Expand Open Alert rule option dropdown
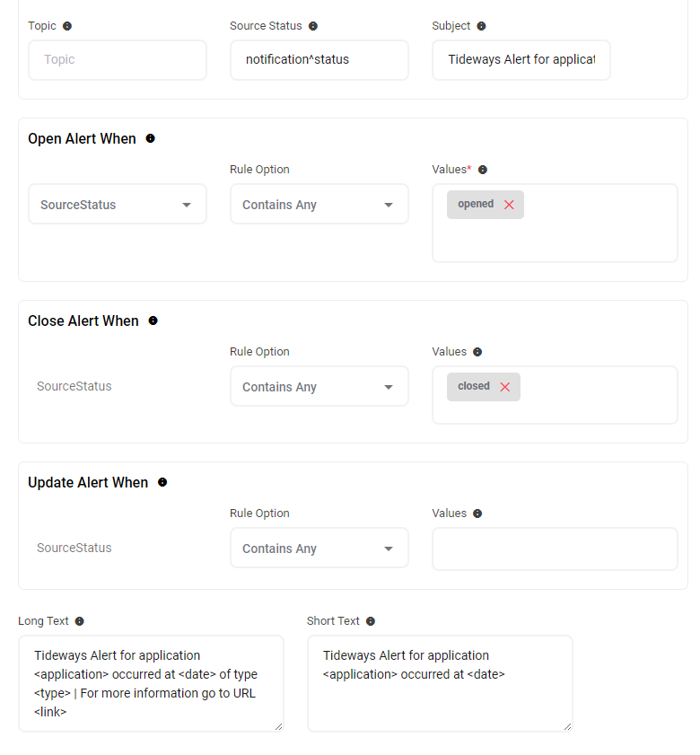The height and width of the screenshot is (755, 700). click(319, 205)
